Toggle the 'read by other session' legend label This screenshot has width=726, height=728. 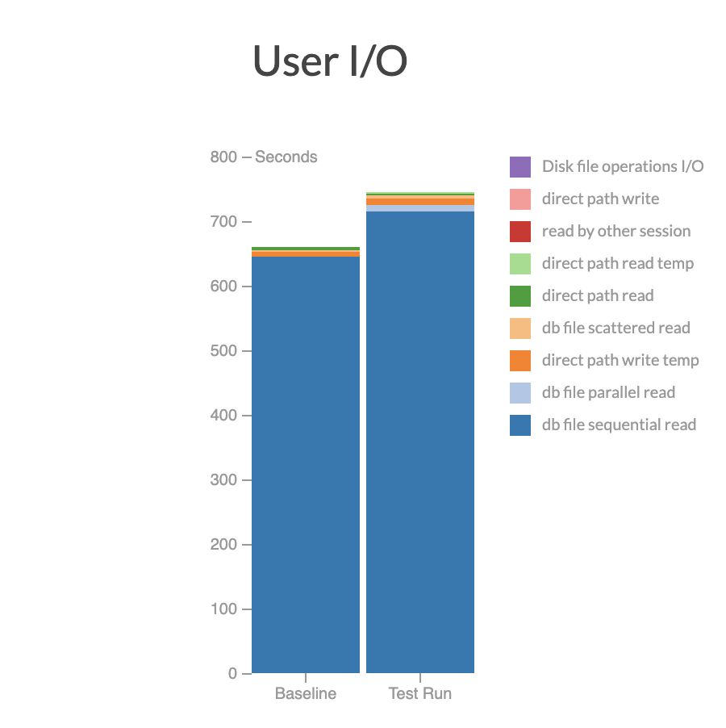pos(616,231)
